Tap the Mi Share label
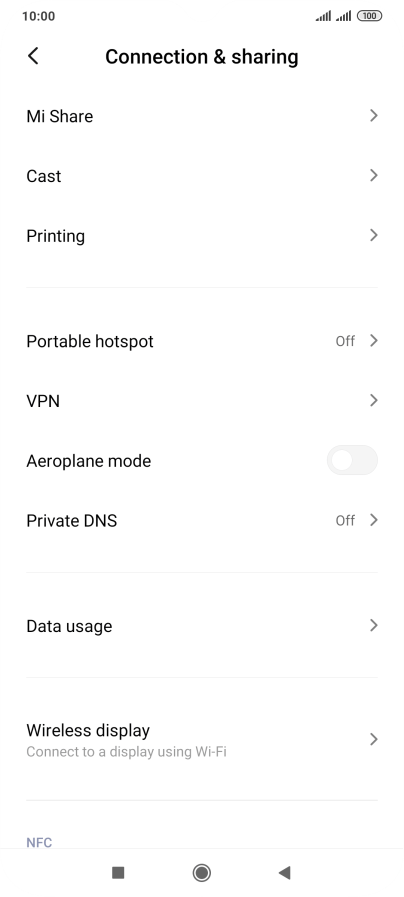Screen dimensions: 404x897 click(60, 116)
